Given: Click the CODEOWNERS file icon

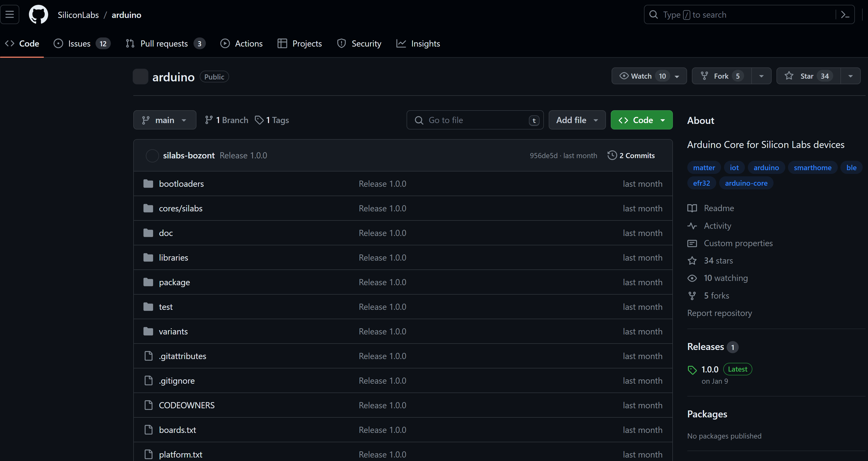Looking at the screenshot, I should point(148,405).
